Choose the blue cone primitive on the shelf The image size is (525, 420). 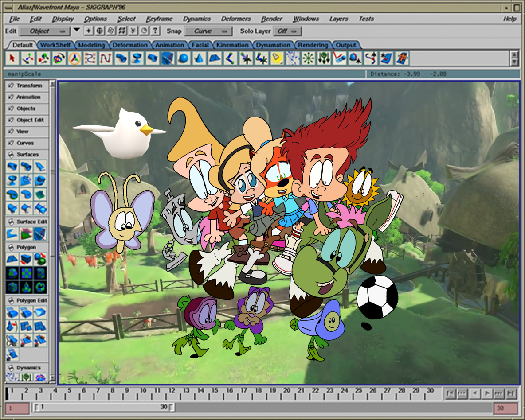(199, 58)
